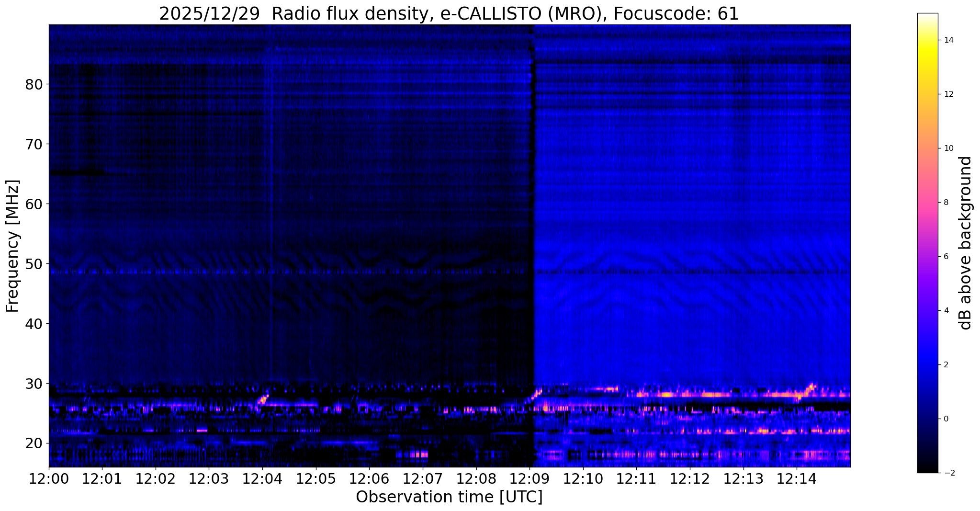980x511 pixels.
Task: Click the 12:13 time tick label
Action: point(743,479)
